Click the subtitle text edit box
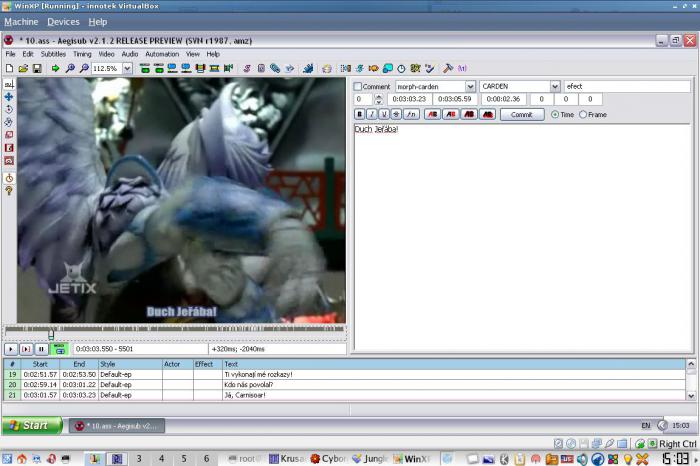Viewport: 700px width, 466px height. [x=523, y=237]
